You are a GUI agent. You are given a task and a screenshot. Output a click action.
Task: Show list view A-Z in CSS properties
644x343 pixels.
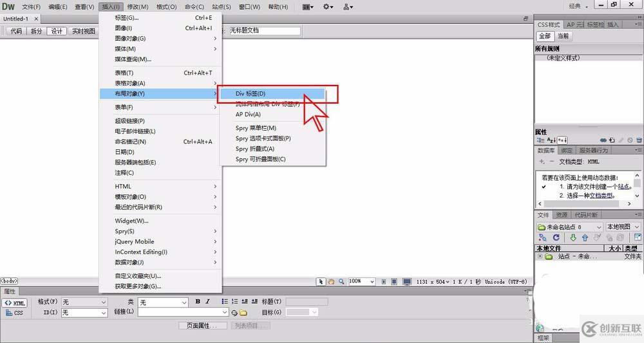[551, 140]
